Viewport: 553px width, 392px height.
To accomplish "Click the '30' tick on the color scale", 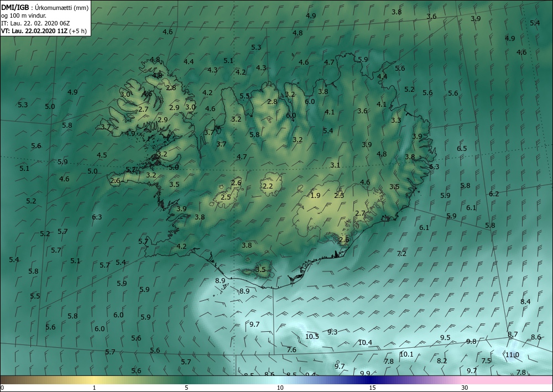I will click(x=465, y=388).
